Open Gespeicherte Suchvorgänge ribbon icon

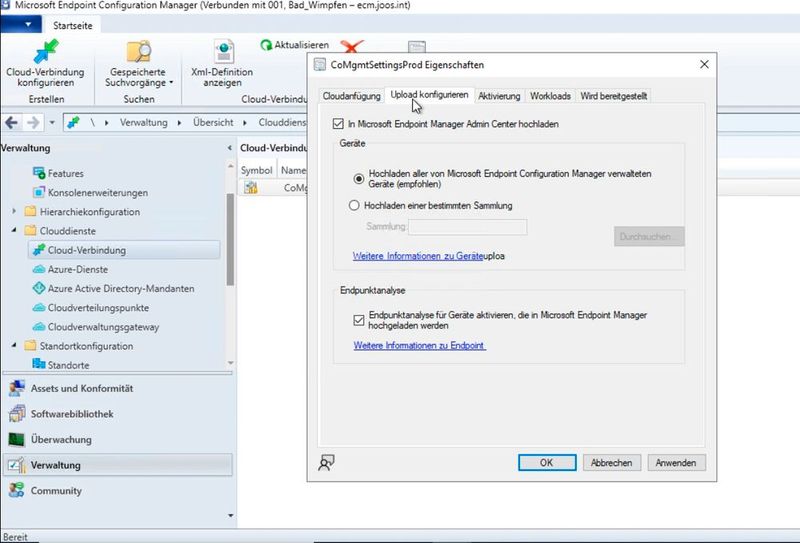pos(138,52)
